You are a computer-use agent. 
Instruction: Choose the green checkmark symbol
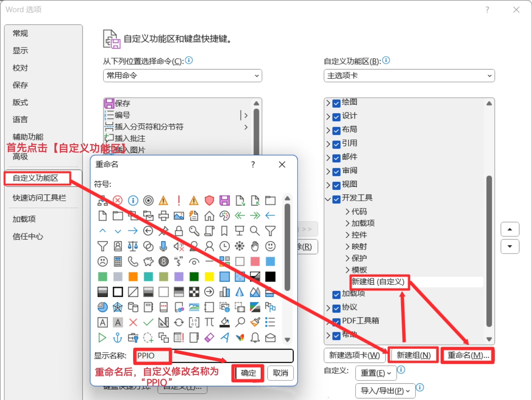tap(148, 322)
